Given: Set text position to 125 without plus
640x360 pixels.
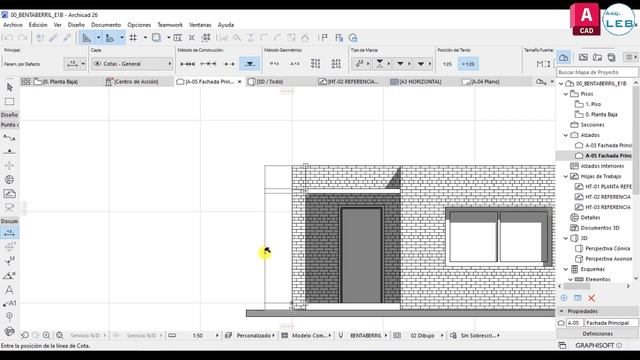Looking at the screenshot, I should pos(447,64).
